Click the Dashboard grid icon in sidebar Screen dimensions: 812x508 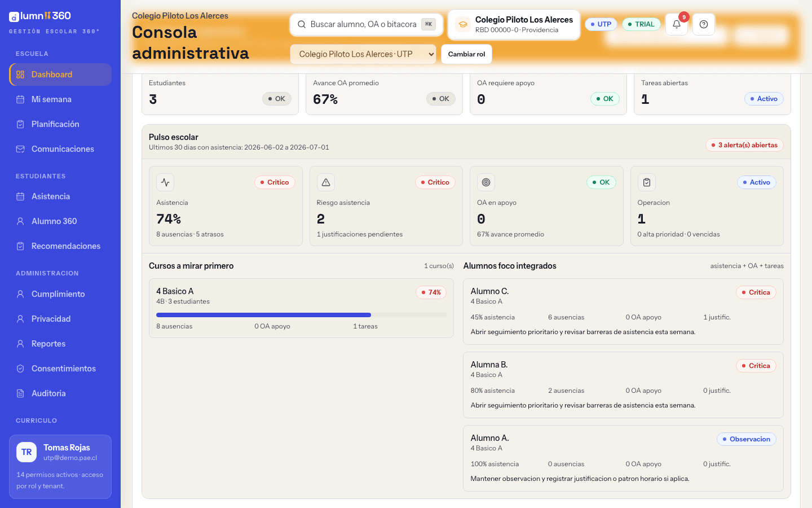[20, 75]
